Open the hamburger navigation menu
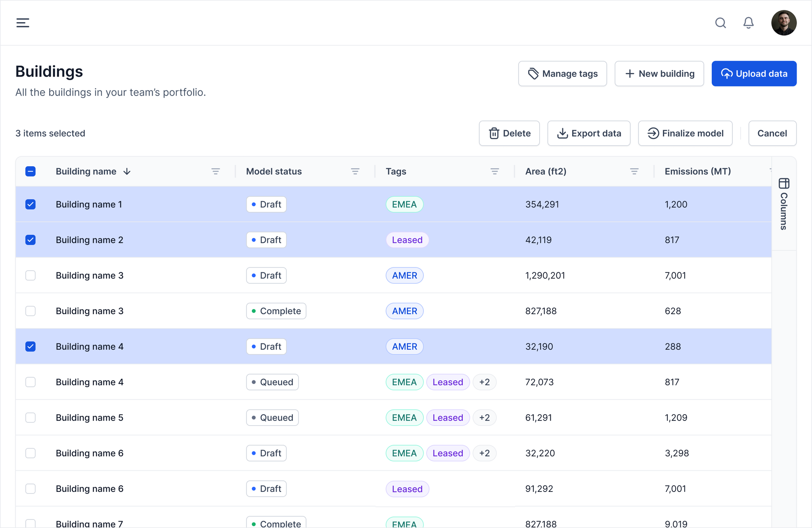Image resolution: width=812 pixels, height=528 pixels. 23,23
